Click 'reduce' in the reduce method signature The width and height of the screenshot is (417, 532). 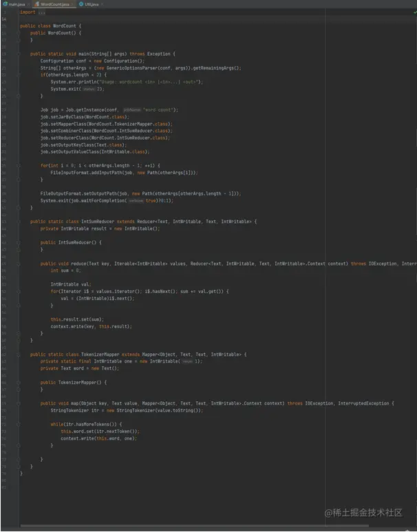click(78, 264)
